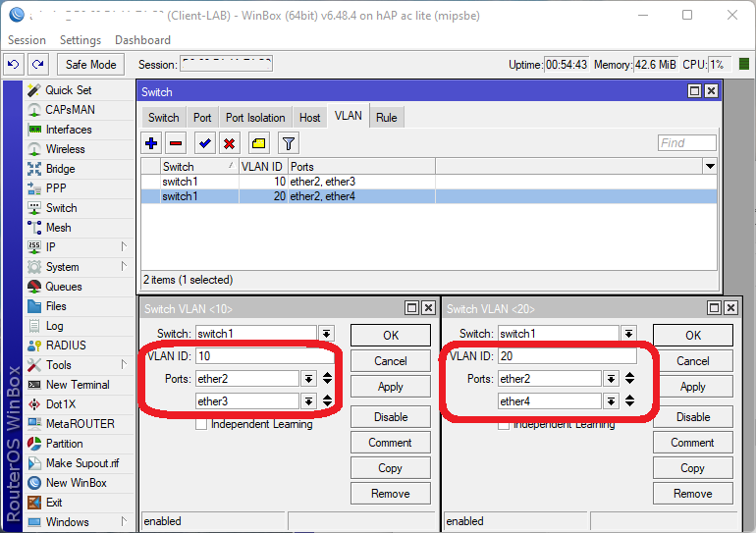Toggle Independent Learning in VLAN 10 dialog

point(201,425)
